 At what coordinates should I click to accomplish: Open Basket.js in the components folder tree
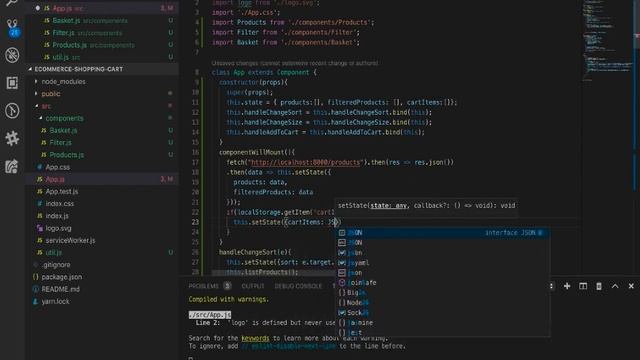pyautogui.click(x=63, y=130)
